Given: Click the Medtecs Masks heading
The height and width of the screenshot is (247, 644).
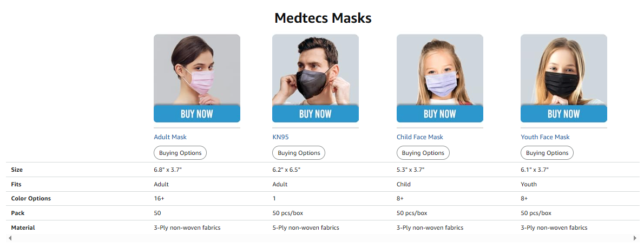Looking at the screenshot, I should [323, 18].
